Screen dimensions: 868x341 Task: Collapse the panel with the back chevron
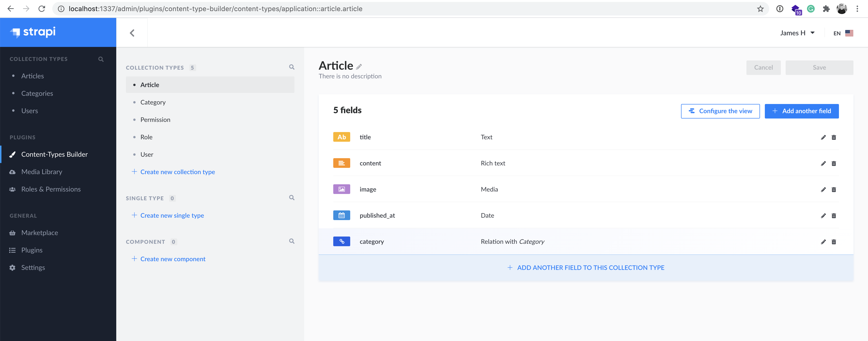pyautogui.click(x=132, y=33)
